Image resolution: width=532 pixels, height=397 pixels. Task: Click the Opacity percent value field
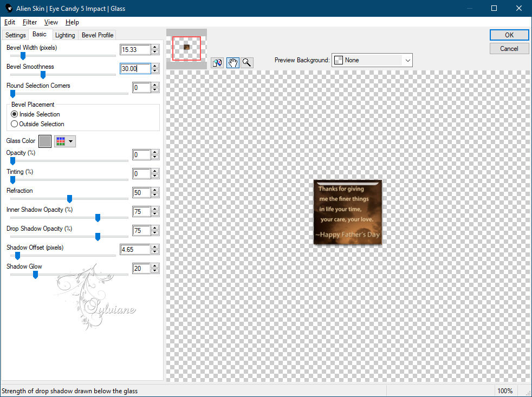pyautogui.click(x=141, y=155)
